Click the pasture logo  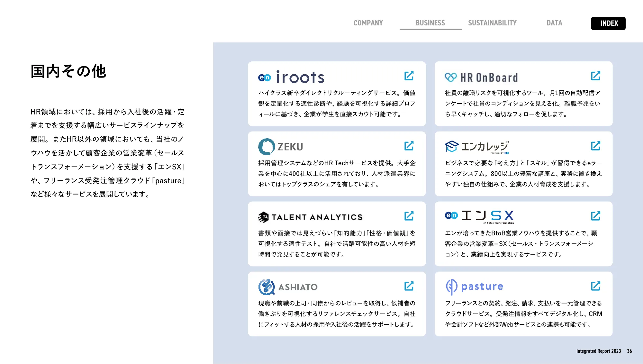475,287
